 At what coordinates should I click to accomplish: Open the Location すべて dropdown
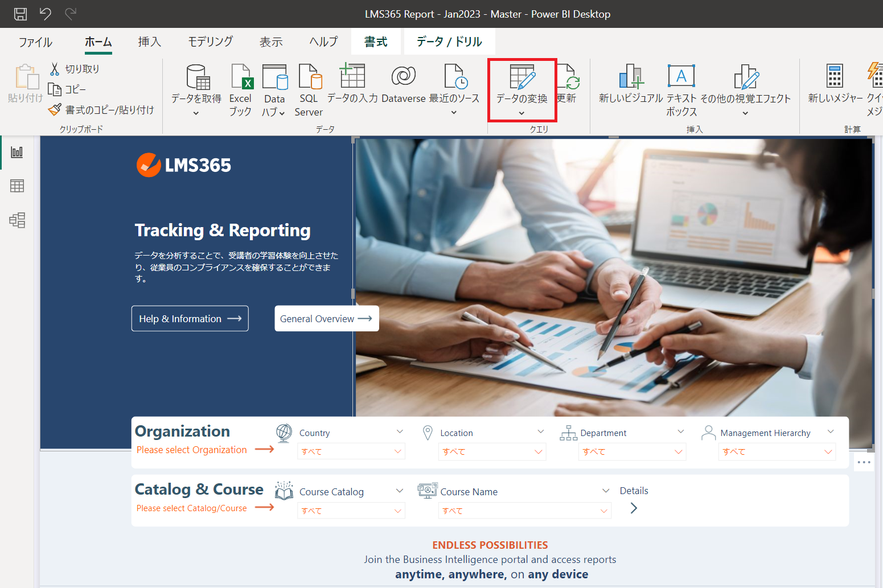click(492, 451)
